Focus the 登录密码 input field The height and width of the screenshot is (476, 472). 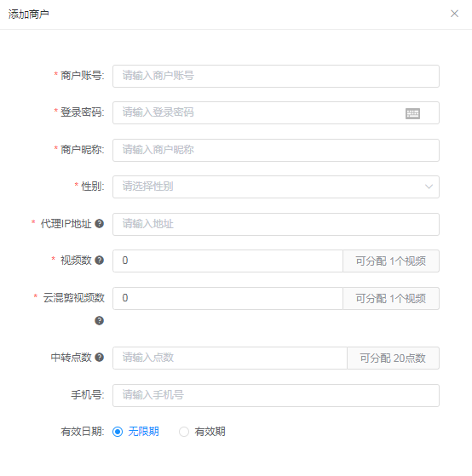pyautogui.click(x=276, y=112)
